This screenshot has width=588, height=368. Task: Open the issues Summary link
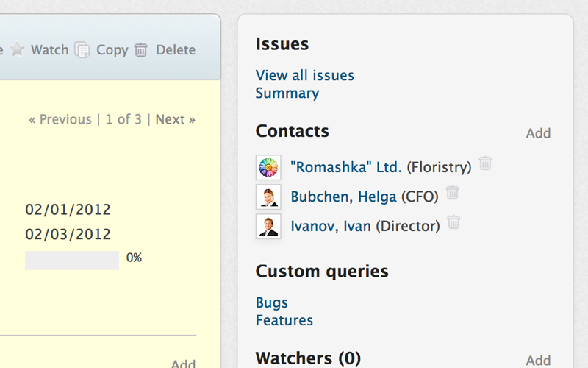287,93
